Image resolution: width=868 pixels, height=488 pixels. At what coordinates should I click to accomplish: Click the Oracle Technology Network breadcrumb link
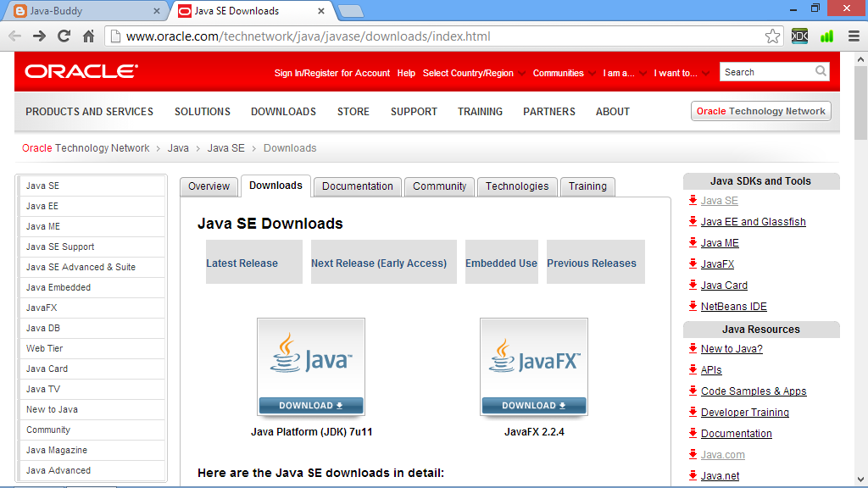pos(85,147)
